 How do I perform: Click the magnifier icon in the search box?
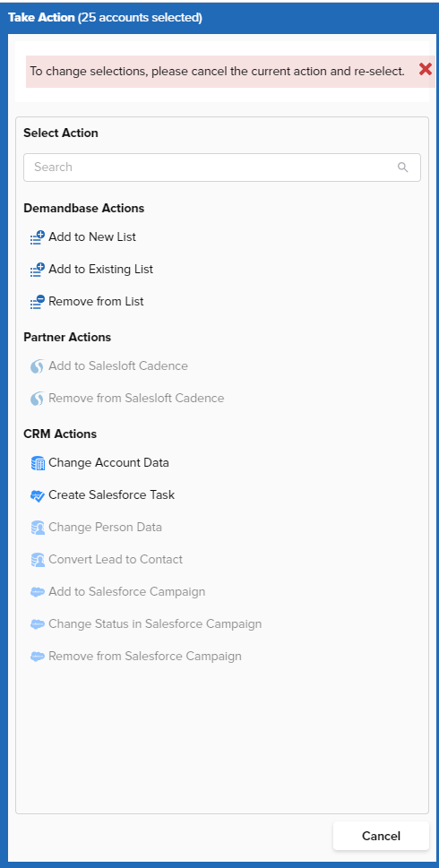click(x=403, y=168)
